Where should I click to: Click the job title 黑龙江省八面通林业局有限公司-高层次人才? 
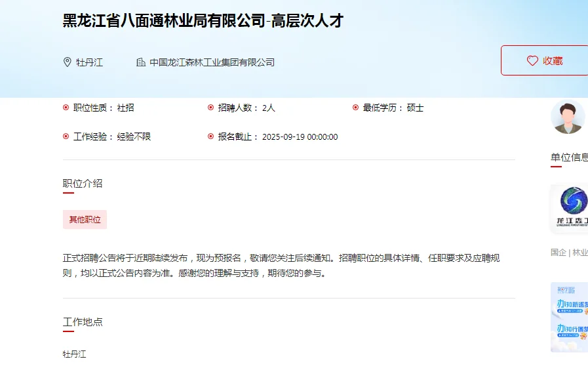tap(203, 20)
